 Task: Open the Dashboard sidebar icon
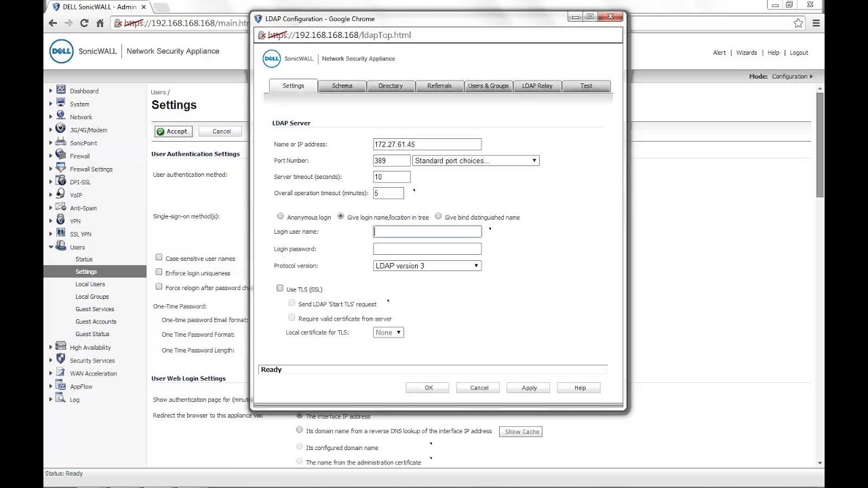(61, 90)
